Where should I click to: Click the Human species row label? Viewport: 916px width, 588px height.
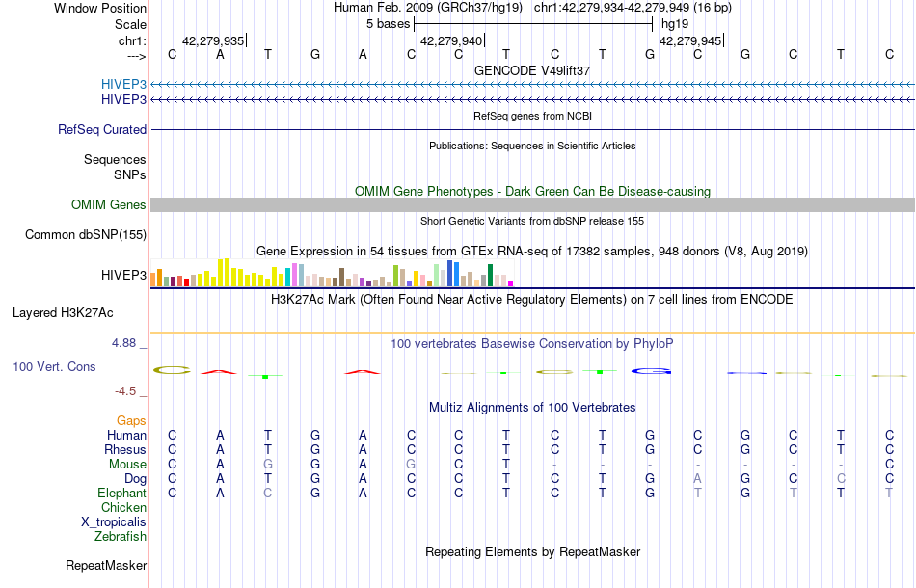(126, 435)
